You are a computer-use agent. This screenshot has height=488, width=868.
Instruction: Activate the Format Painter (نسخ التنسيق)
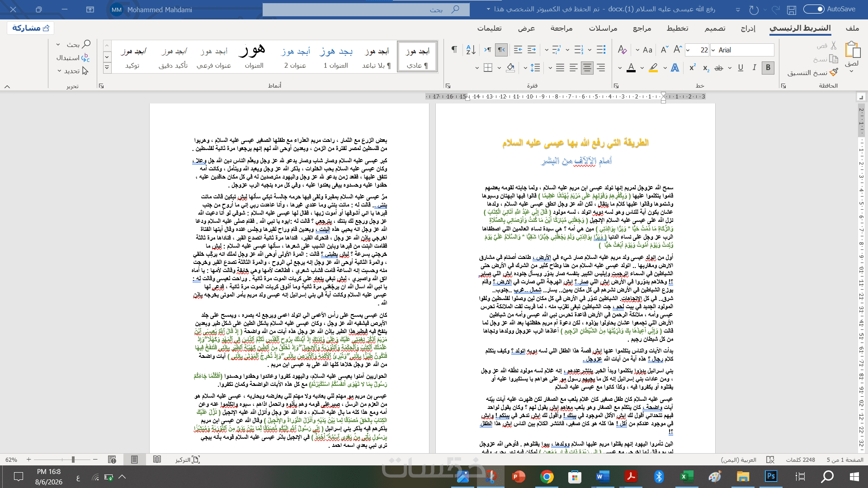click(813, 72)
